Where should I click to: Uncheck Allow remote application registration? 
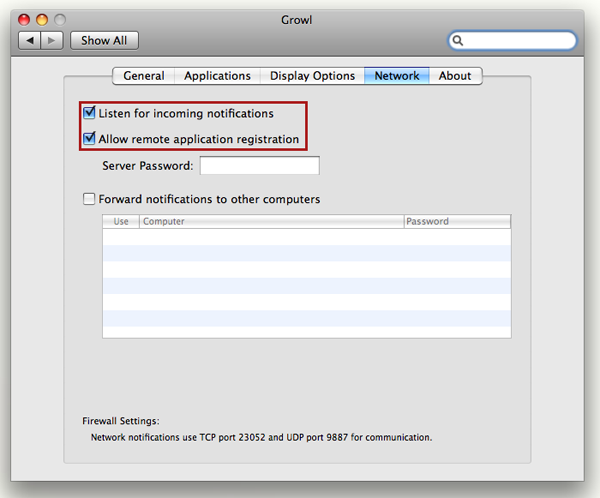(89, 138)
